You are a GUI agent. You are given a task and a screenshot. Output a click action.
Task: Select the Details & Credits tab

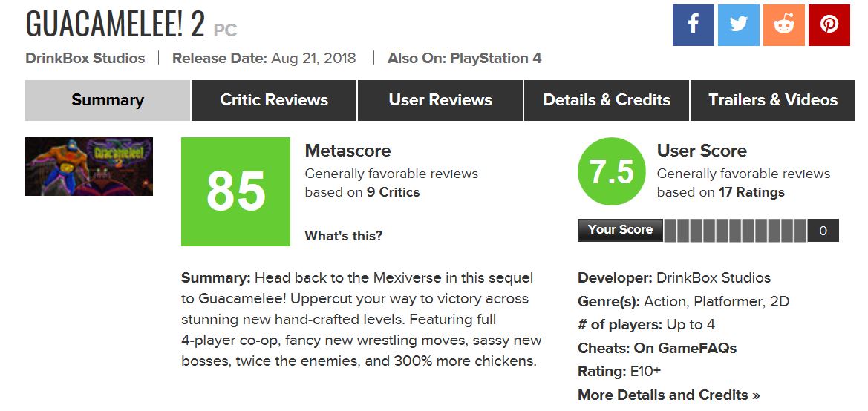tap(607, 100)
